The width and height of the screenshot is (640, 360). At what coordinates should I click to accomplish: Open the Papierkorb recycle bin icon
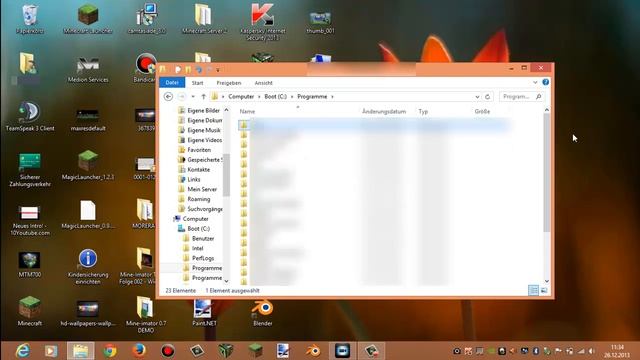pos(29,19)
